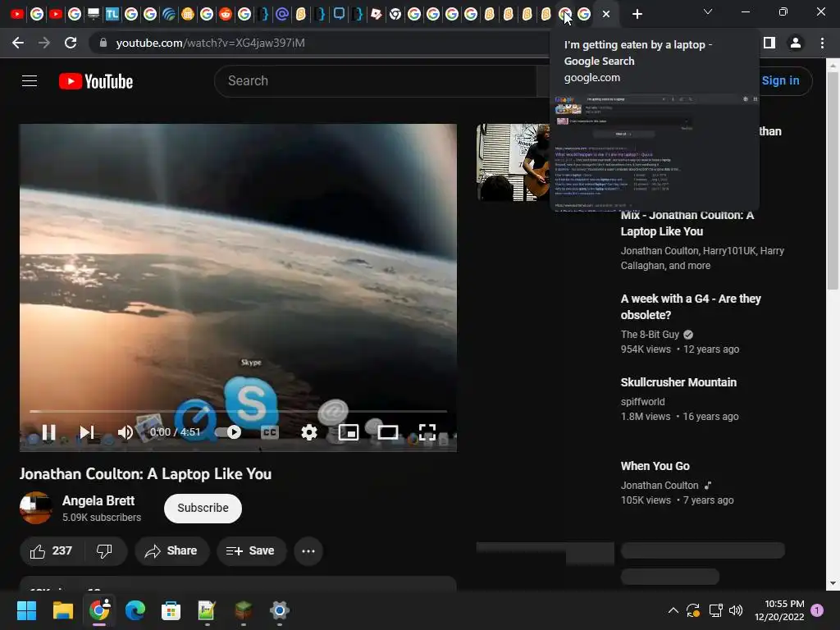Open Settings app from taskbar
Screen dimensions: 840x630
279,610
